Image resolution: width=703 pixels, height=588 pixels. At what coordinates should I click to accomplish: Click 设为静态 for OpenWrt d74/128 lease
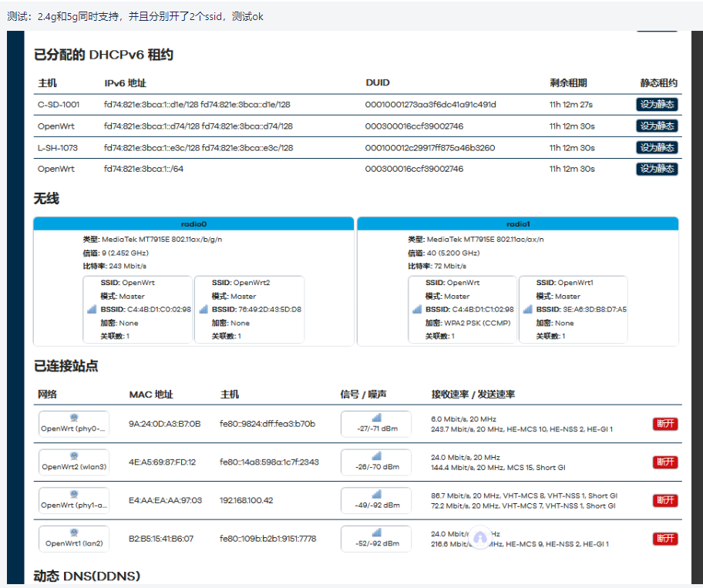coord(657,126)
